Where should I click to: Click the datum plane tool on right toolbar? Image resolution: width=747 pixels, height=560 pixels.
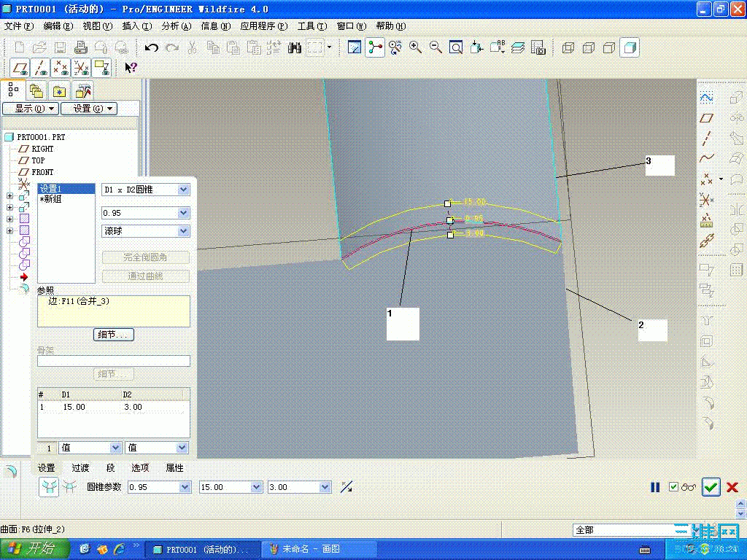(x=706, y=117)
